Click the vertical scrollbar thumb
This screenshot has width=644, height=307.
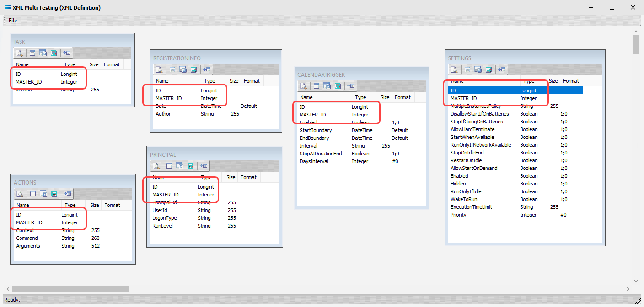coord(636,45)
